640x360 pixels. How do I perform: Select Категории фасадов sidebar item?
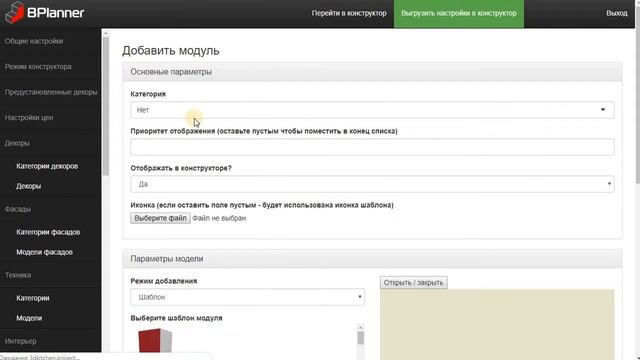click(x=48, y=232)
